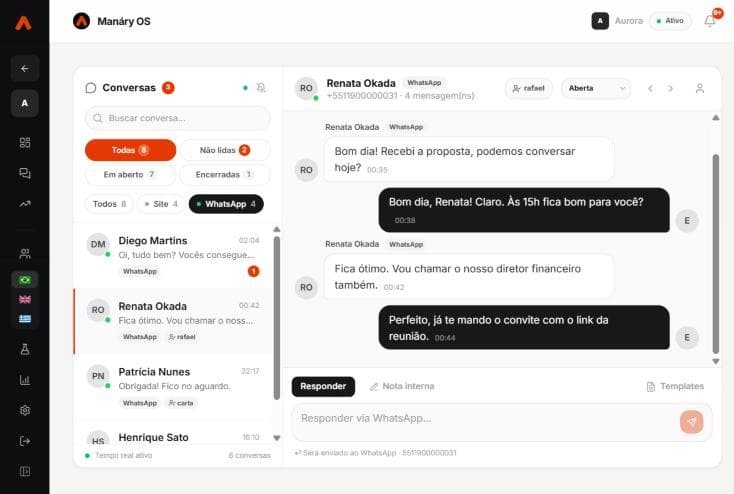Viewport: 734px width, 494px height.
Task: Click the carla tag in Patrícia's row
Action: pyautogui.click(x=181, y=403)
